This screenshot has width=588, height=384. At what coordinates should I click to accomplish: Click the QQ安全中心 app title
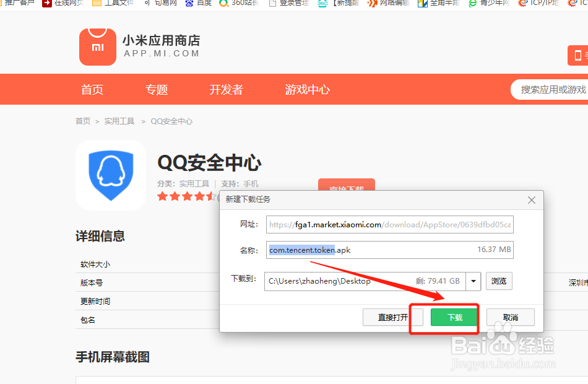coord(209,162)
